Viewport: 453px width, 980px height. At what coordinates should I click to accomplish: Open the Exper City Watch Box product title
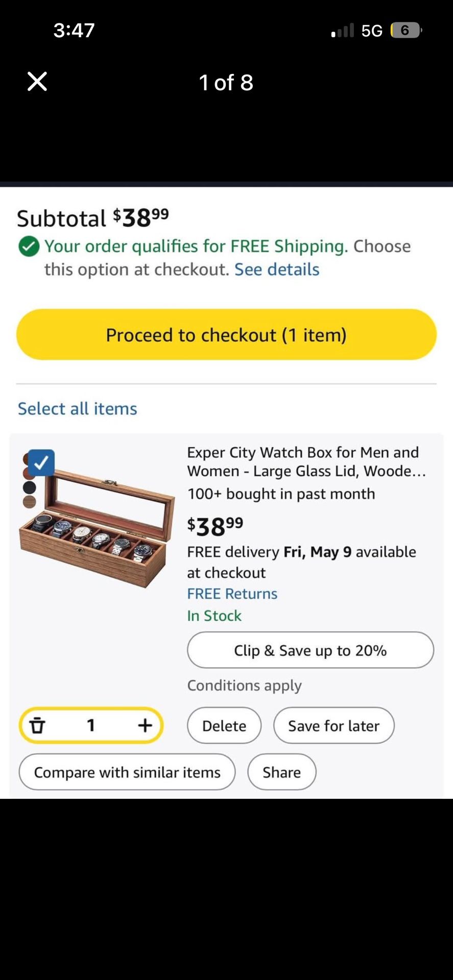click(x=303, y=461)
